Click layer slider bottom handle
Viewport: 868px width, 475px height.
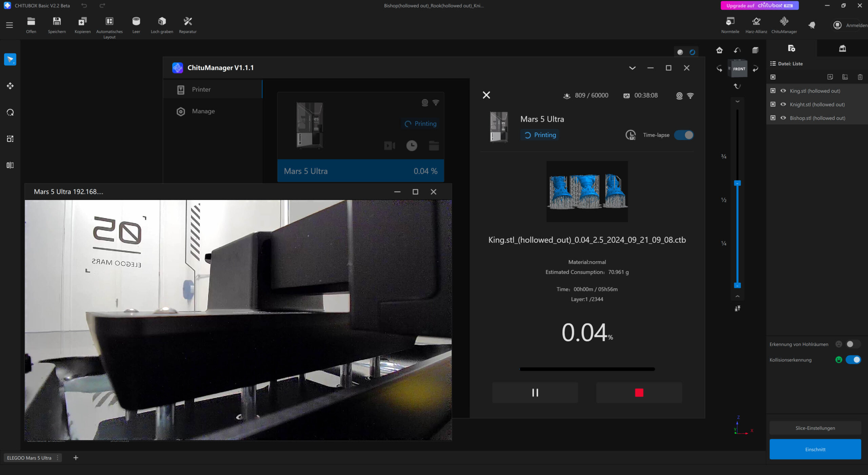tap(737, 285)
